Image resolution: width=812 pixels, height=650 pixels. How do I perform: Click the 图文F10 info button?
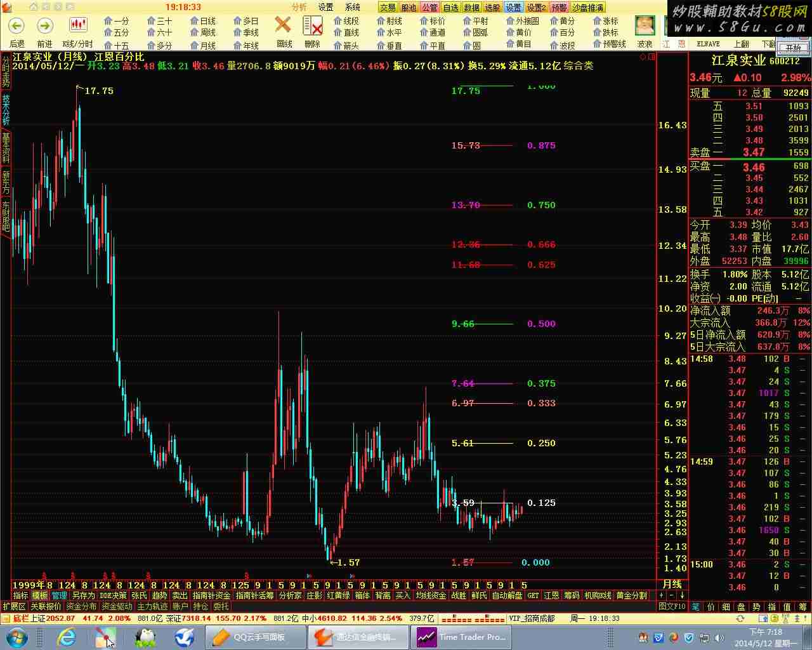click(672, 607)
